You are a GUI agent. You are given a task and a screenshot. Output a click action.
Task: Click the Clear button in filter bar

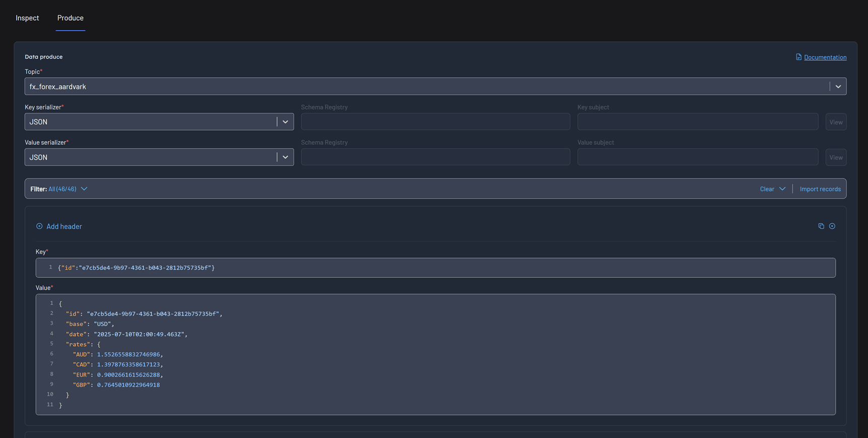click(x=767, y=189)
